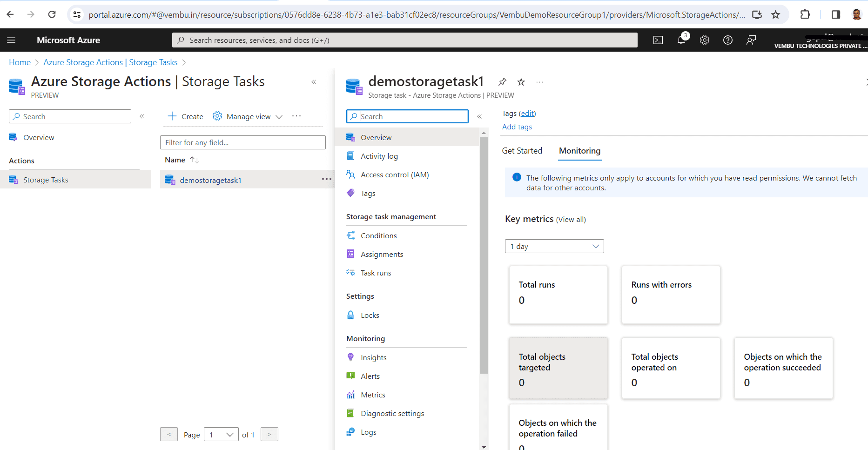
Task: Go to the next list page
Action: pos(269,434)
